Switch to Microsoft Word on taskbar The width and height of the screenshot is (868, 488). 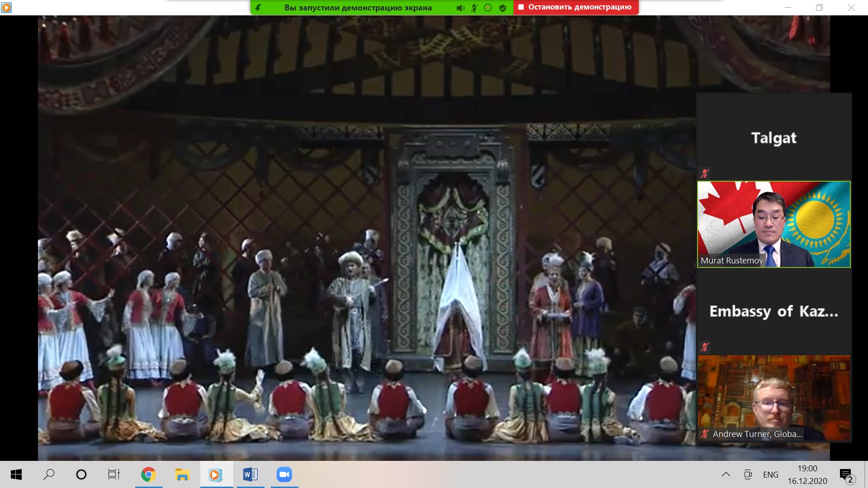[250, 474]
